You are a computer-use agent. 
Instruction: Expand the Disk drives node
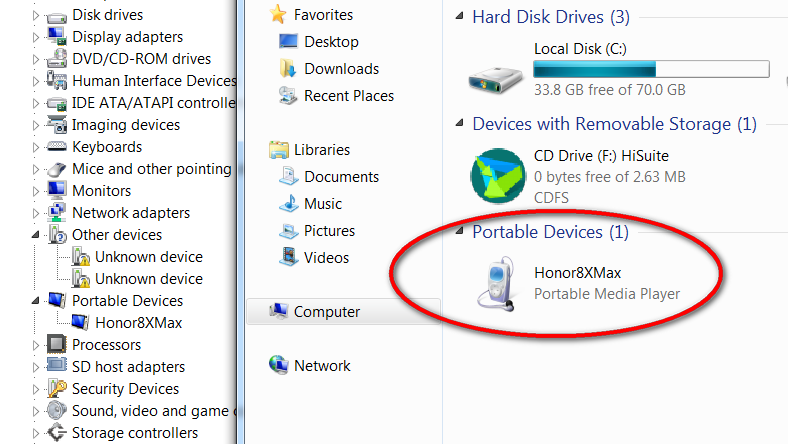tap(36, 15)
